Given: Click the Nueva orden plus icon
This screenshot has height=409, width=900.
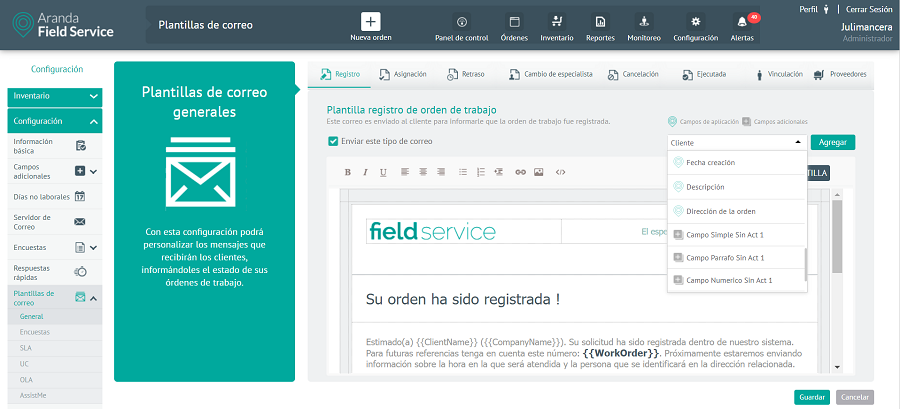Looking at the screenshot, I should tap(371, 22).
